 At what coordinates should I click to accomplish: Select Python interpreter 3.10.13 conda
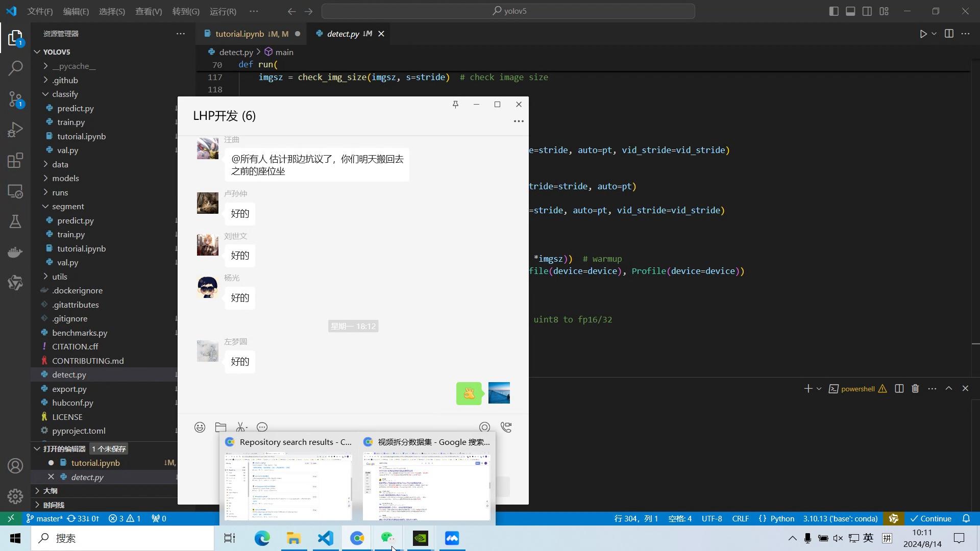pos(840,518)
